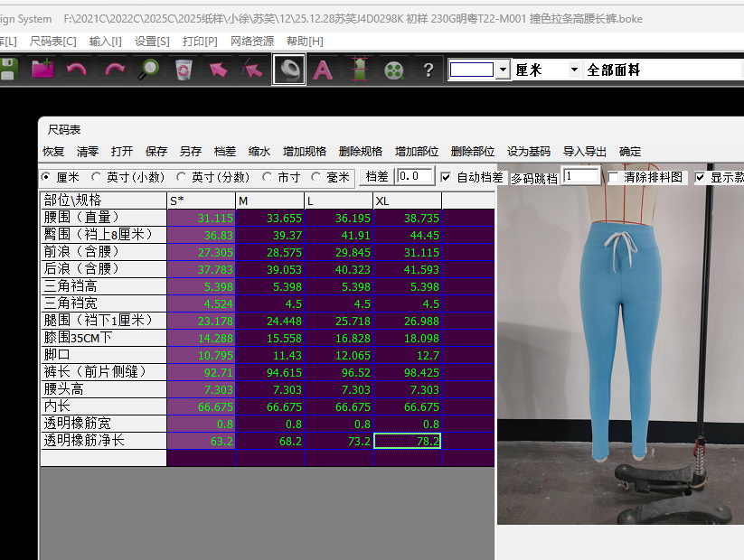Click 增加规格 in size table menu
This screenshot has width=744, height=560.
tap(305, 152)
